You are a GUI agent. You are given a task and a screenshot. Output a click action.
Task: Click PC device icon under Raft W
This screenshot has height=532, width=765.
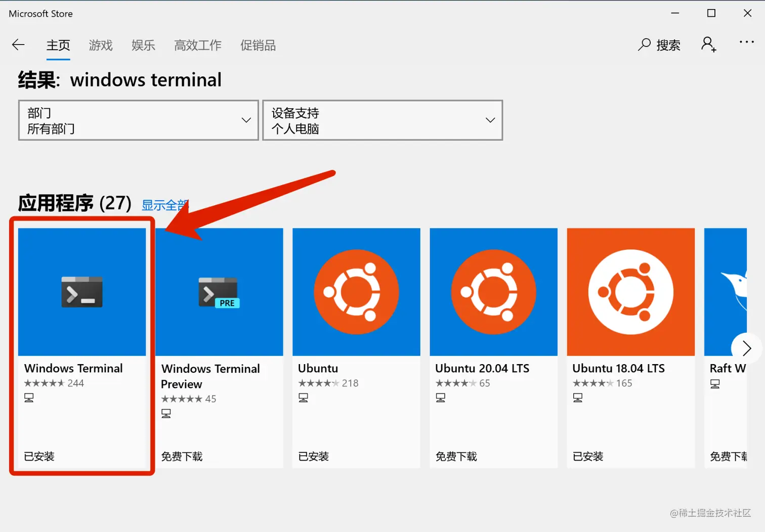pos(714,384)
